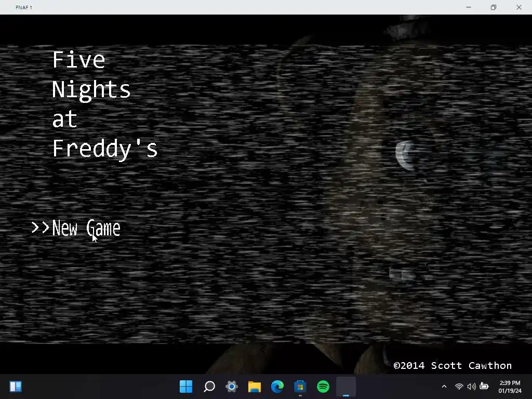Click the ©2014 Scott Cawthon text
The height and width of the screenshot is (399, 532).
point(453,365)
